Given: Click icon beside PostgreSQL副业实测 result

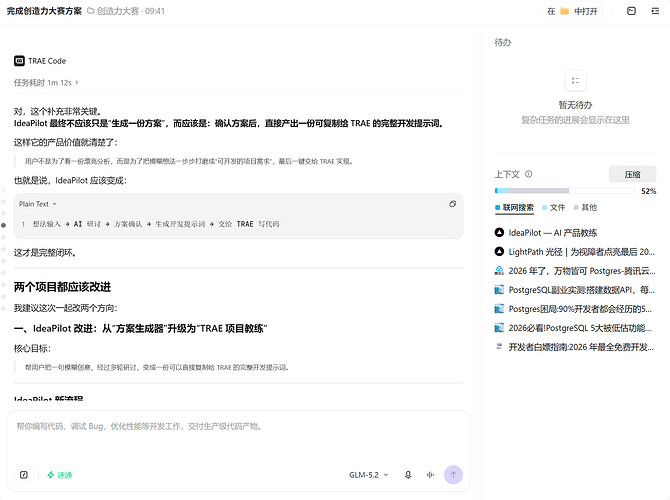Looking at the screenshot, I should [499, 290].
